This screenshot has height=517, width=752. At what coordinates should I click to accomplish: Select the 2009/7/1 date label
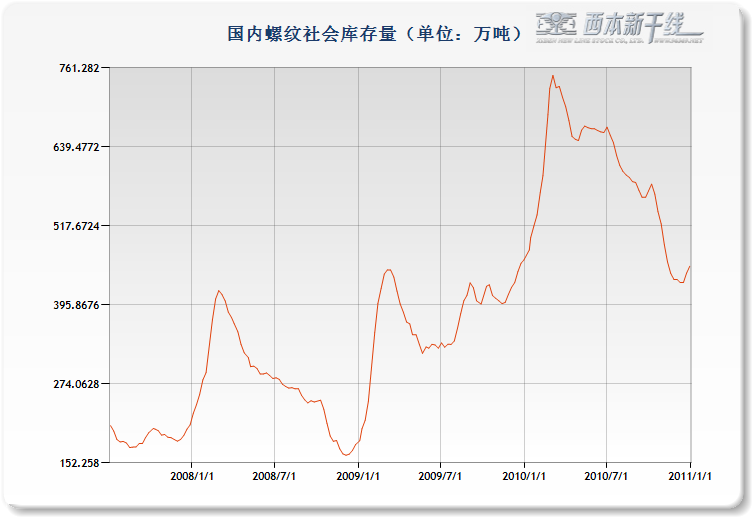tap(441, 477)
